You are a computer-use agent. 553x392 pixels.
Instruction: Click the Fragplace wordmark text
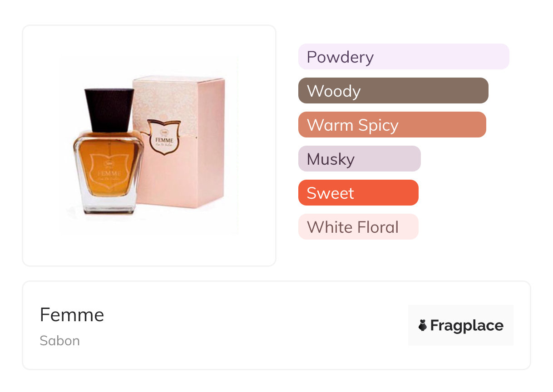coord(467,325)
